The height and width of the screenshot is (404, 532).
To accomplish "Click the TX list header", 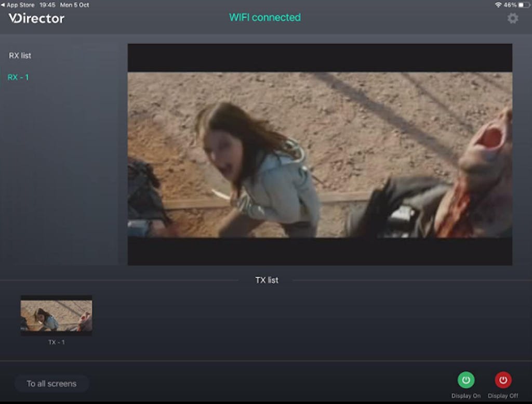I will coord(267,280).
